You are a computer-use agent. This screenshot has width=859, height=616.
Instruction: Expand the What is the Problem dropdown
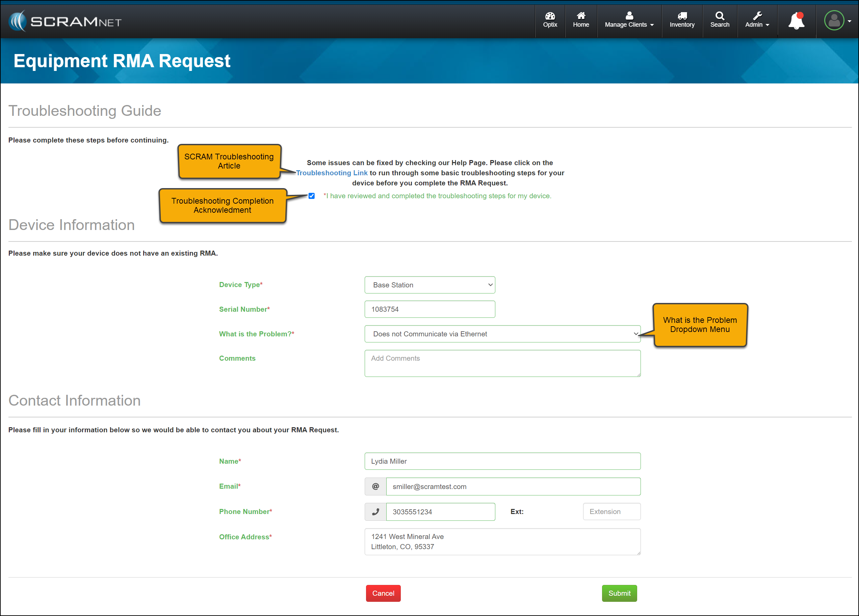[x=502, y=334]
